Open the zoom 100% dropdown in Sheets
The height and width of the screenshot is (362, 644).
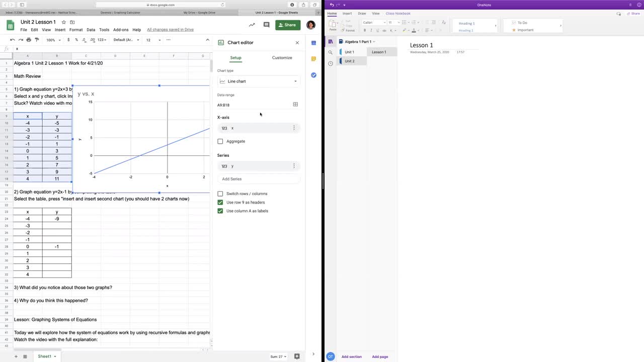pos(53,40)
